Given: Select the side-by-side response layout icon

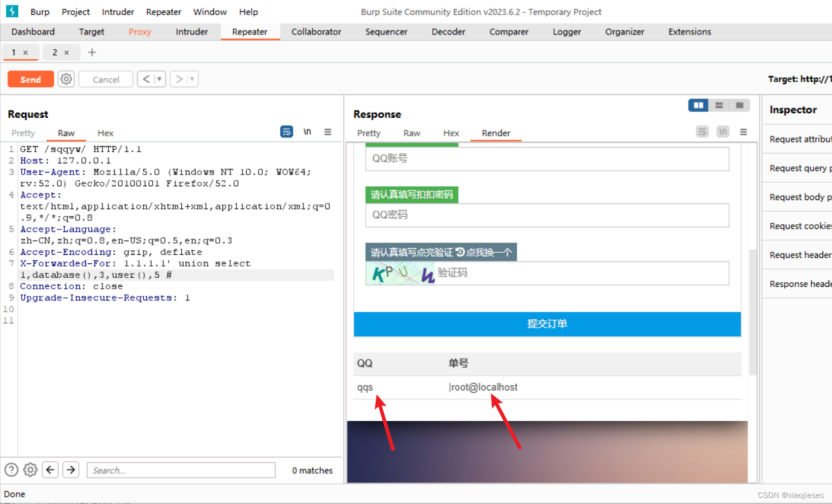Looking at the screenshot, I should coord(698,105).
